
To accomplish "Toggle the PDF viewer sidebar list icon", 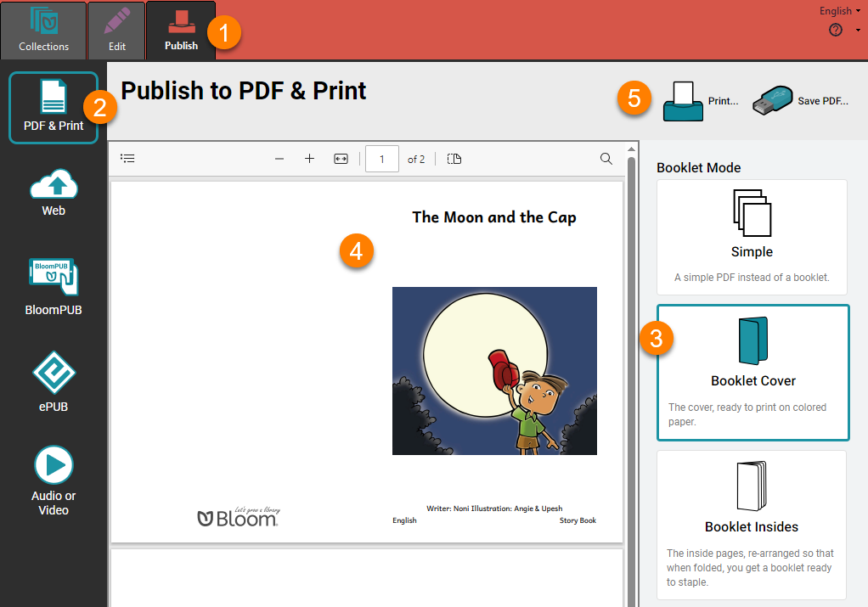I will pyautogui.click(x=127, y=159).
